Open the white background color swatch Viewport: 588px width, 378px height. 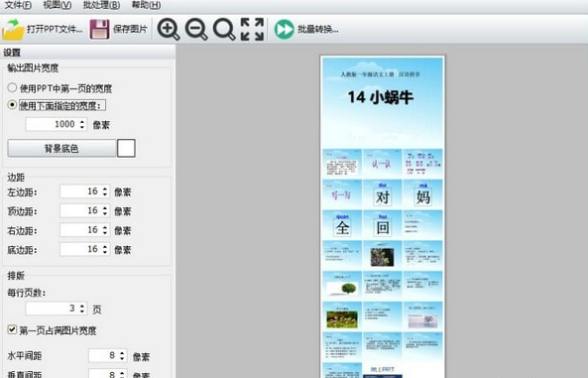click(x=126, y=148)
